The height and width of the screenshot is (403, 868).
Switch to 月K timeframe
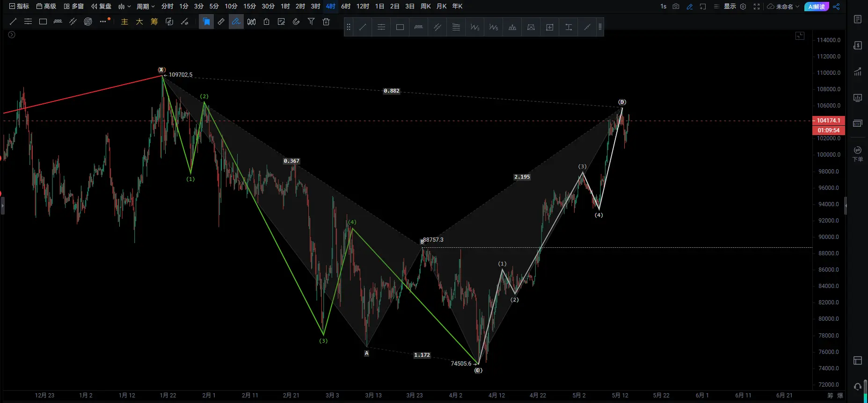tap(442, 6)
